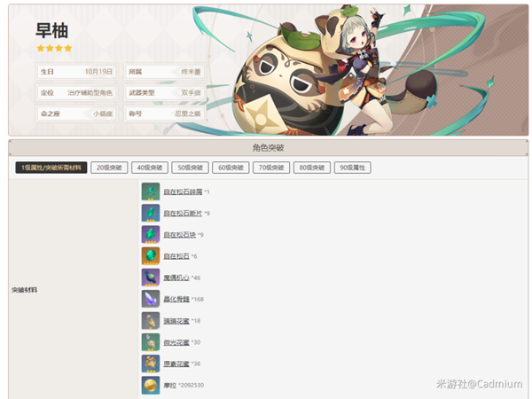Image resolution: width=532 pixels, height=399 pixels.
Task: Select the 90级属性 tab
Action: pos(351,168)
